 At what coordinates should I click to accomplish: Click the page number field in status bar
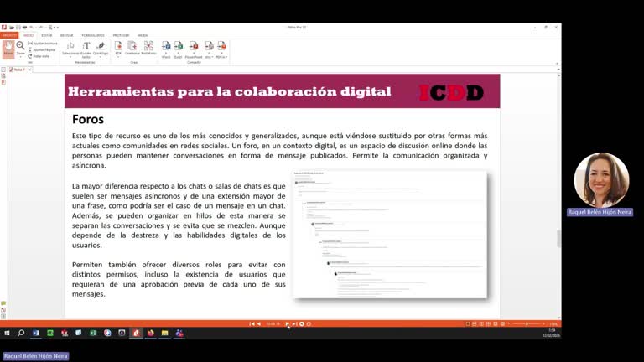(x=273, y=323)
